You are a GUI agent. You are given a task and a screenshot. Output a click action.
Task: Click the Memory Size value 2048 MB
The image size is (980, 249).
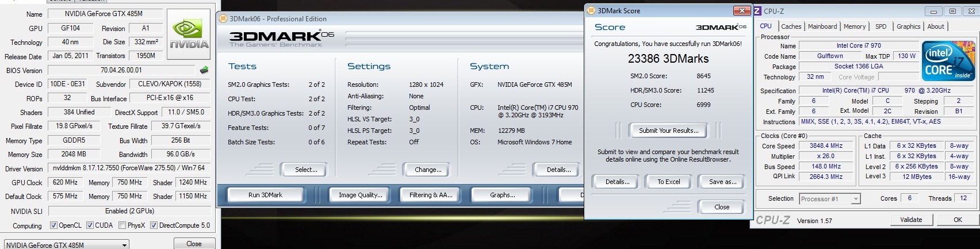74,154
